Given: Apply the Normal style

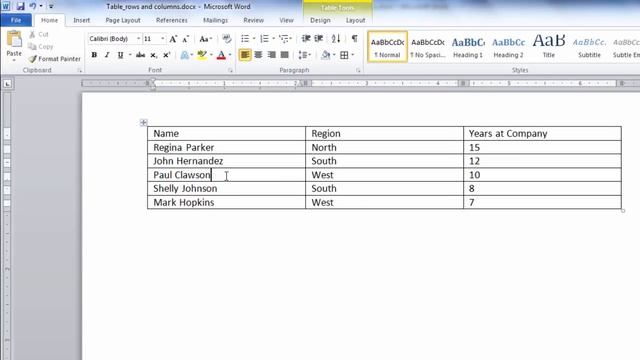Looking at the screenshot, I should 387,47.
